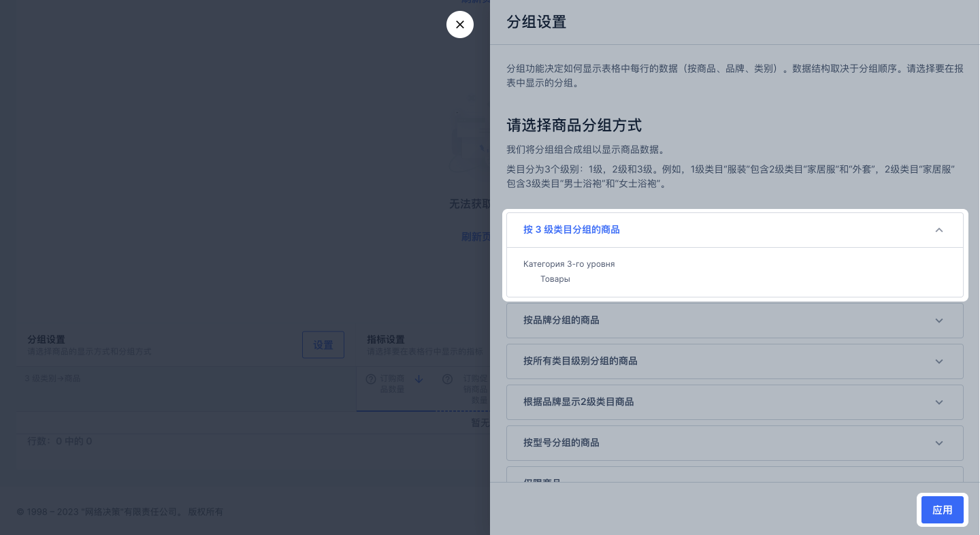Select the Категория 3-го уровня line
Image resolution: width=980 pixels, height=535 pixels.
click(569, 264)
